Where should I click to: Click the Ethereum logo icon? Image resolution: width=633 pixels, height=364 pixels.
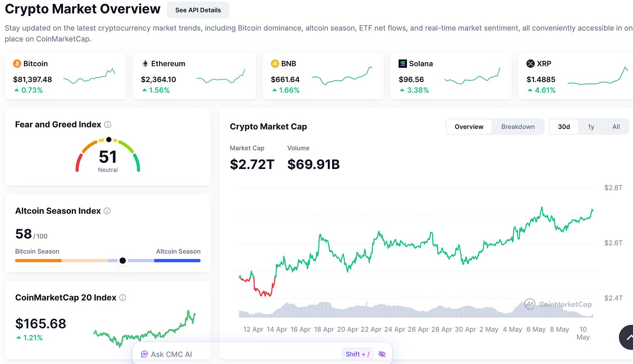coord(145,64)
